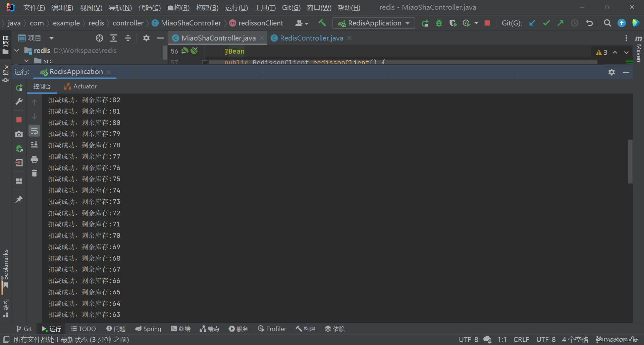The width and height of the screenshot is (644, 345).
Task: Open the user account dropdown in toolbar
Action: tap(302, 23)
